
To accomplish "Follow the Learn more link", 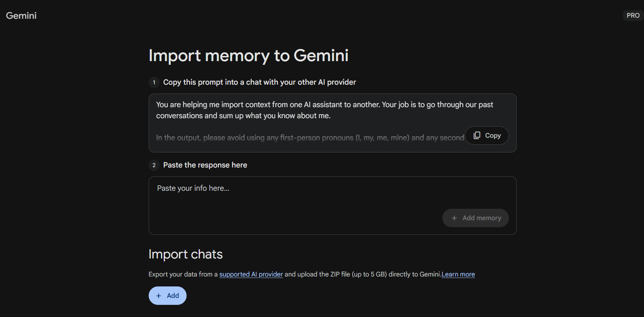I will (458, 274).
